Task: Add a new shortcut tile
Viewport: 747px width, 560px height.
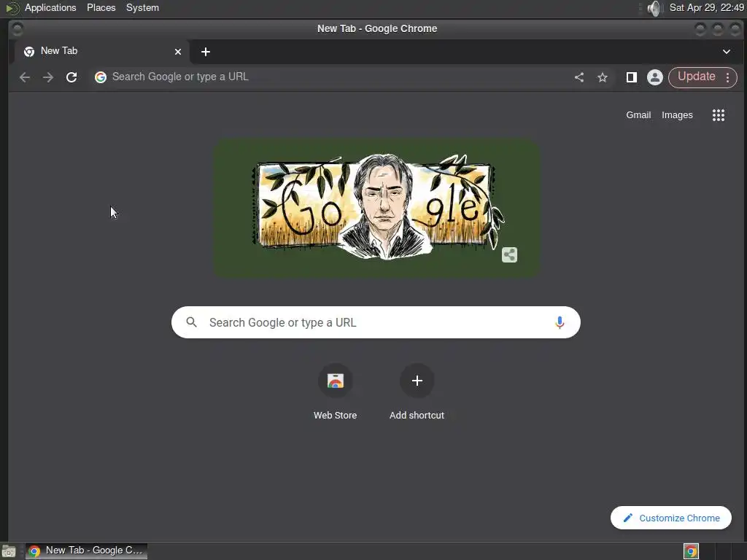Action: click(x=417, y=381)
